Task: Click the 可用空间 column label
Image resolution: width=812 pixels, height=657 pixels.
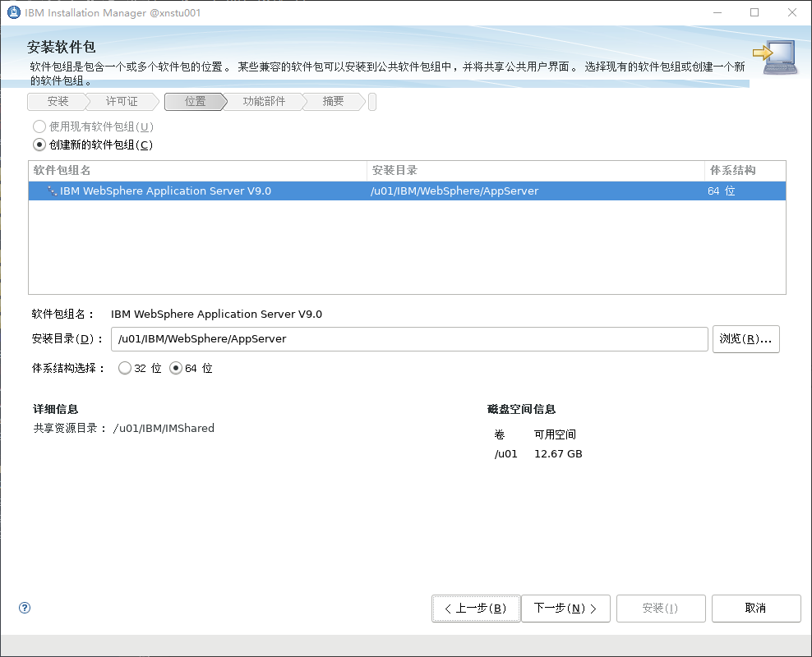Action: (x=555, y=434)
